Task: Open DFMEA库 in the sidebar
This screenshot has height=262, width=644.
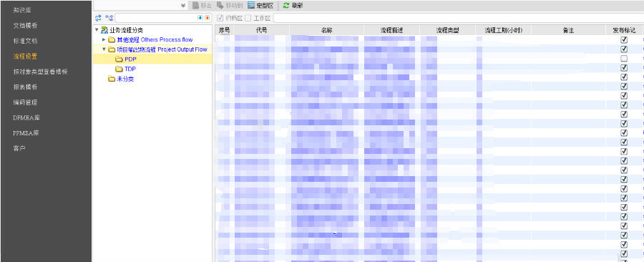Action: click(26, 117)
